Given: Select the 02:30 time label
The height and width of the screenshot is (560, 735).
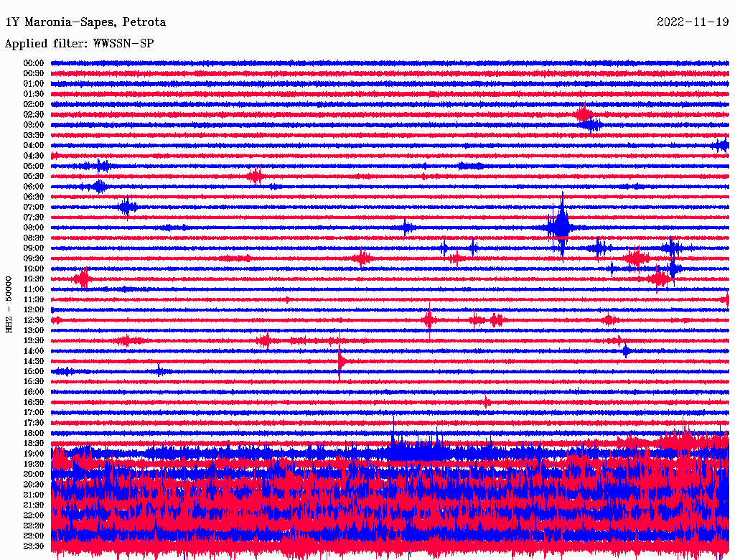Looking at the screenshot, I should coord(34,114).
